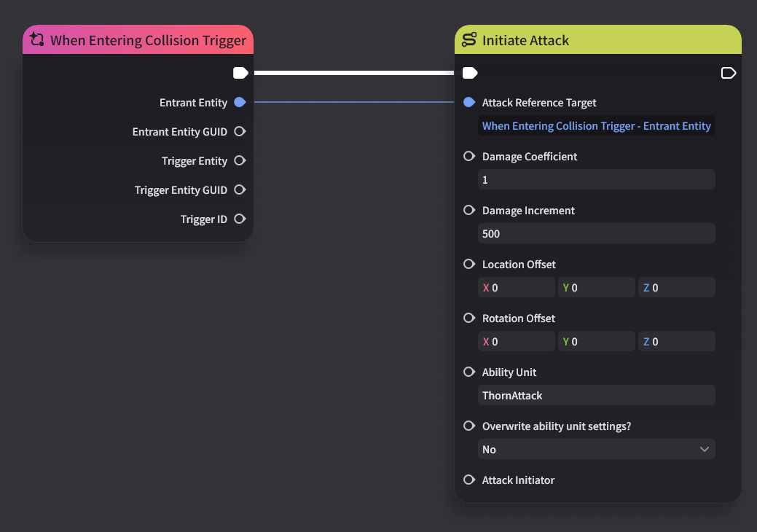This screenshot has width=757, height=532.
Task: Click the Rotation Offset Y field
Action: pyautogui.click(x=596, y=341)
